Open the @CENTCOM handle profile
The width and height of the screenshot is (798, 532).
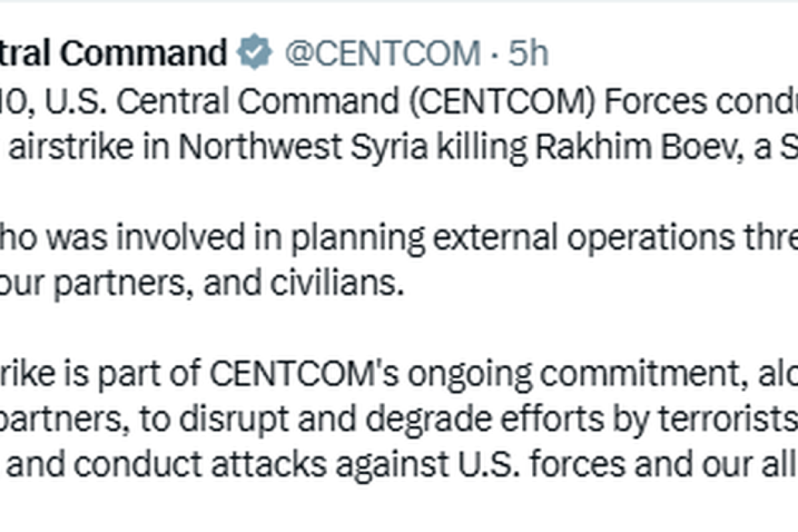click(382, 54)
